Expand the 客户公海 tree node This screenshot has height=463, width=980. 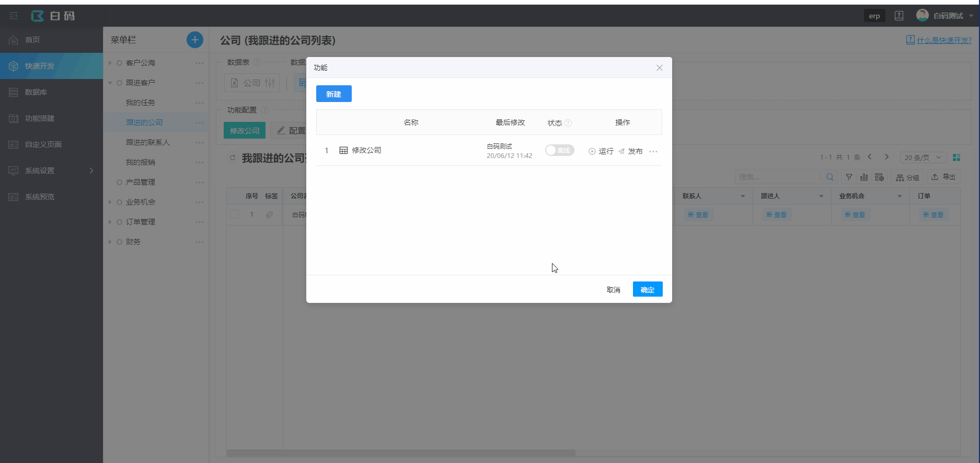110,63
